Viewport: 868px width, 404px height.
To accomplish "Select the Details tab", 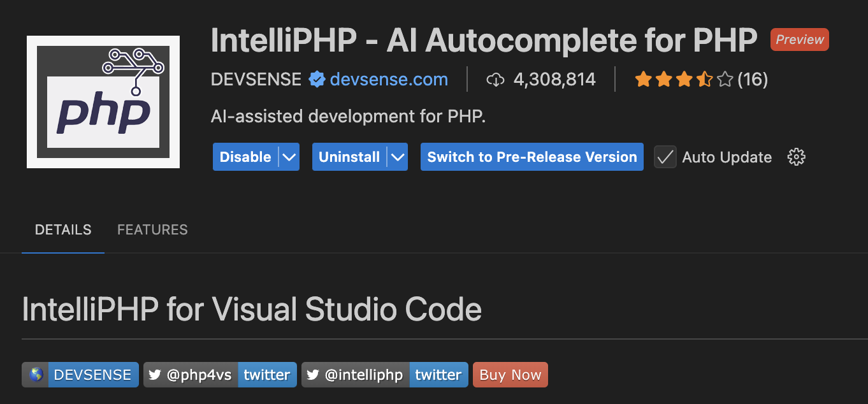I will (63, 230).
